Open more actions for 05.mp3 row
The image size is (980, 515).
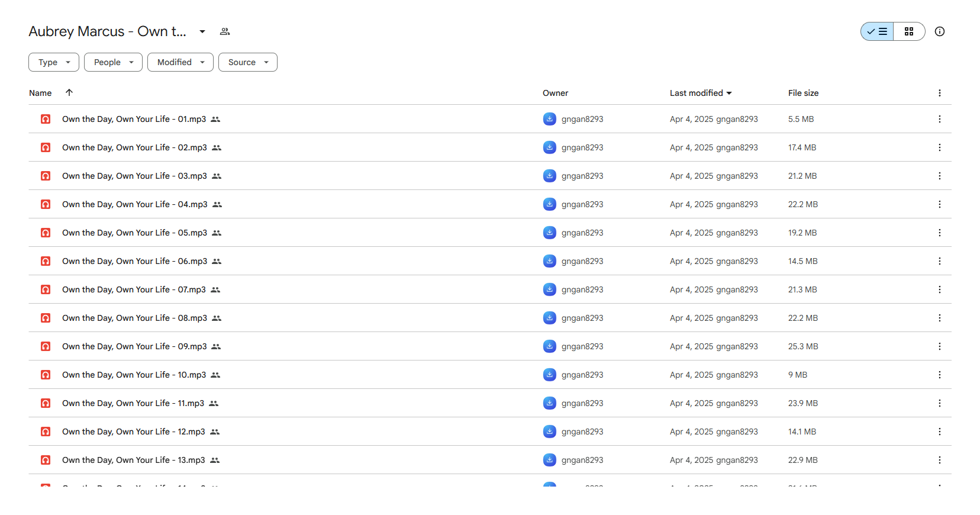tap(939, 233)
